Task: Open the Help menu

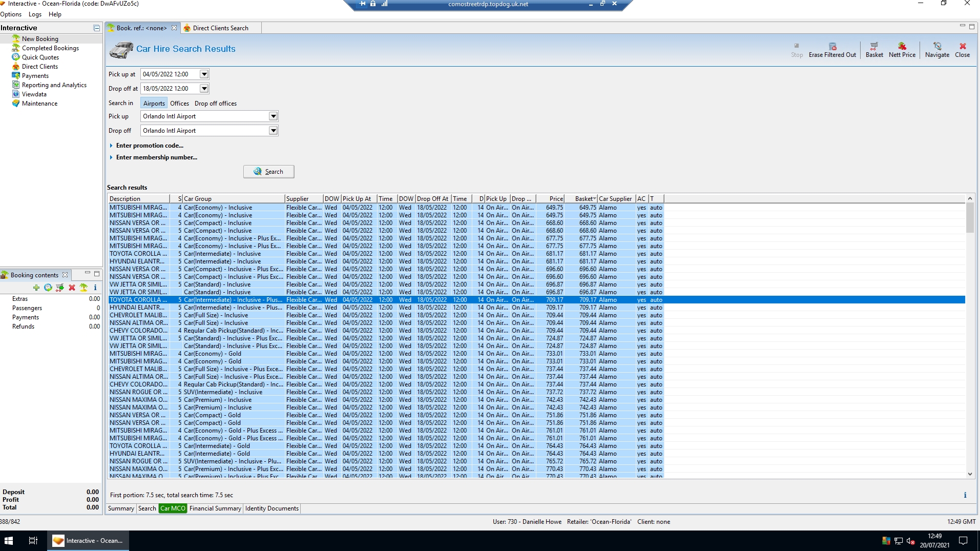Action: [x=55, y=14]
